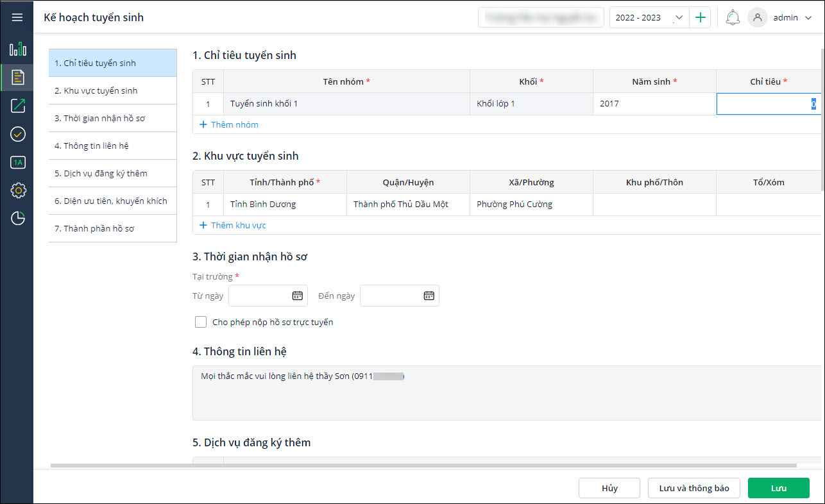
Task: Enable Cho phép nộp hồ sơ trực tuyến
Action: [201, 322]
